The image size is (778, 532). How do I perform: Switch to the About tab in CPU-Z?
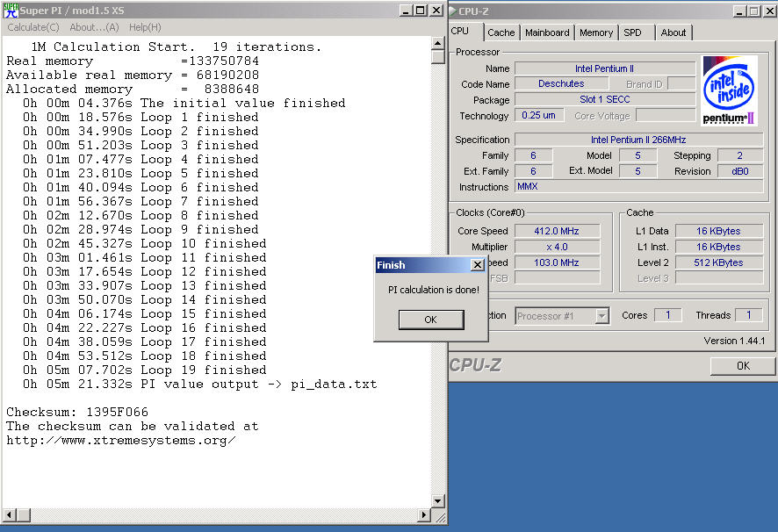click(x=674, y=32)
